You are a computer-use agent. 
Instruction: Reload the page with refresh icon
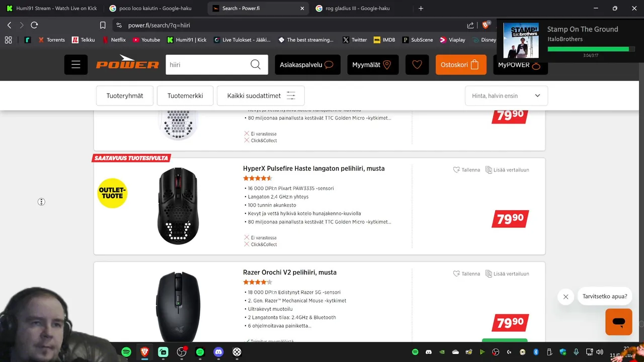[x=34, y=25]
